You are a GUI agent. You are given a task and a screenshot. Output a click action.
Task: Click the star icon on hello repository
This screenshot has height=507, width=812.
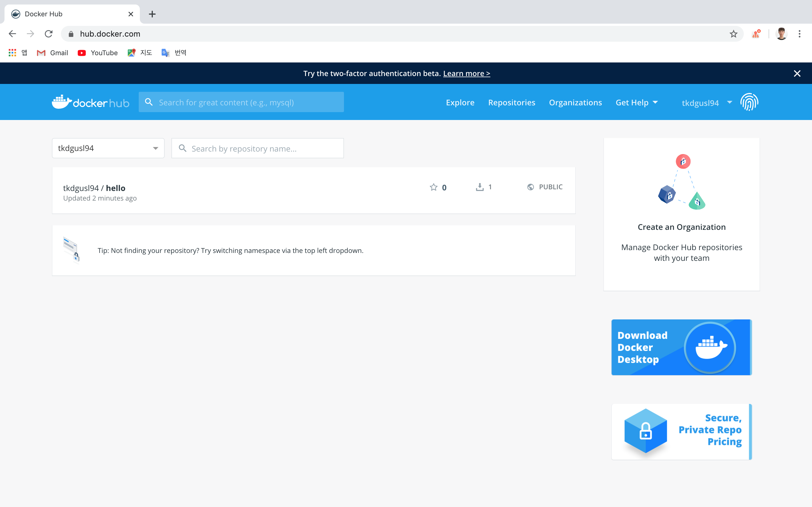coord(434,187)
